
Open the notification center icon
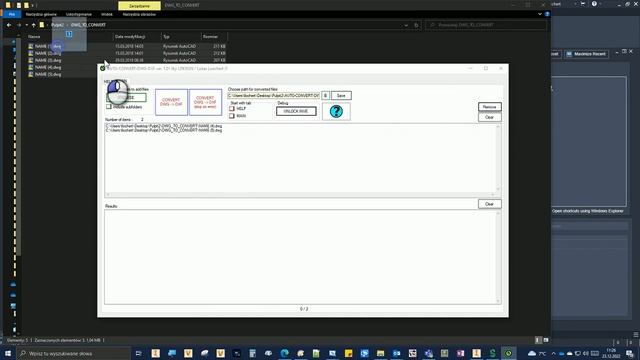pos(629,353)
